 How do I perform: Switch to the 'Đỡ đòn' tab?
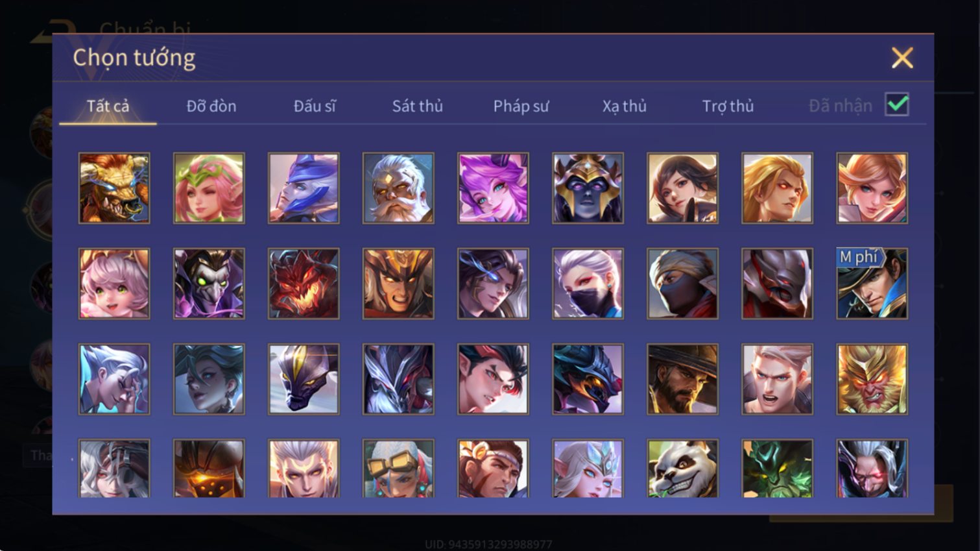tap(211, 106)
